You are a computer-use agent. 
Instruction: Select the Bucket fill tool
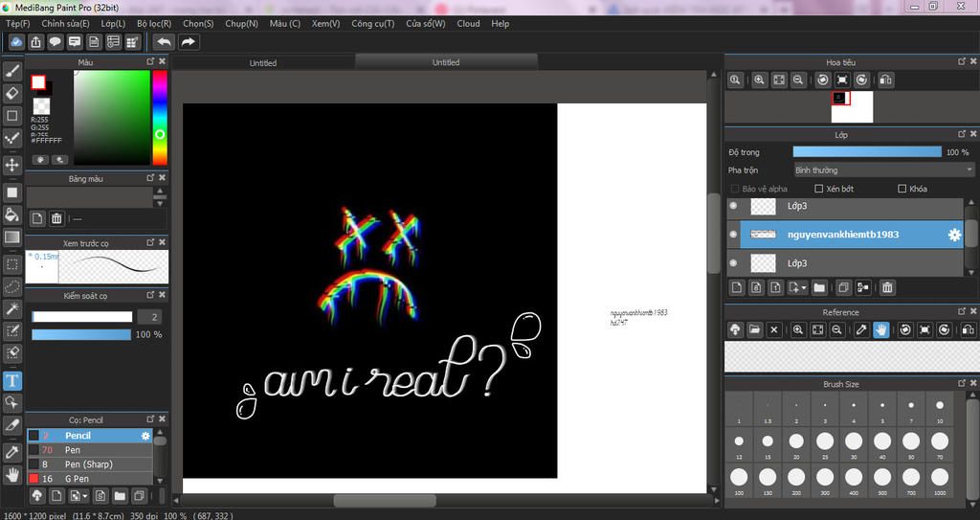(11, 215)
